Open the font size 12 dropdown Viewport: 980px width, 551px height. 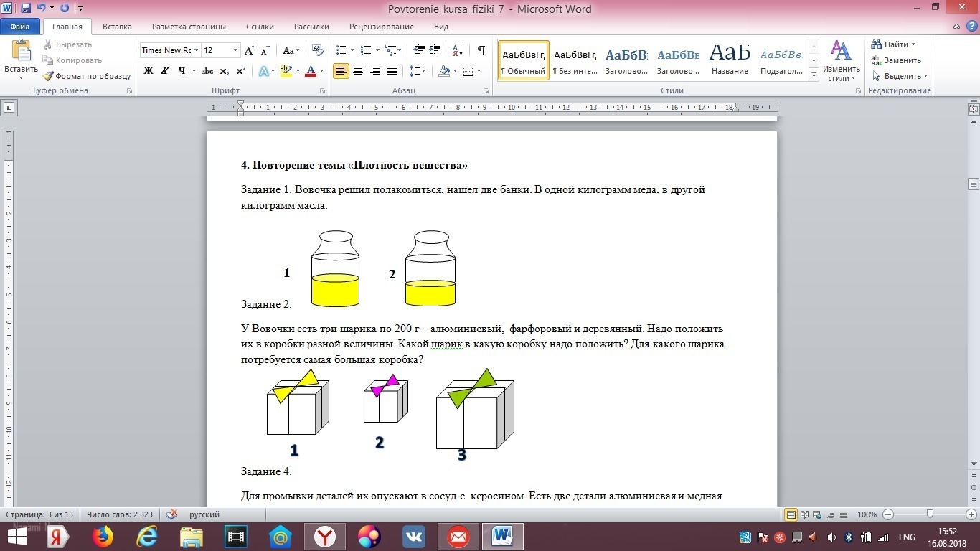[235, 50]
